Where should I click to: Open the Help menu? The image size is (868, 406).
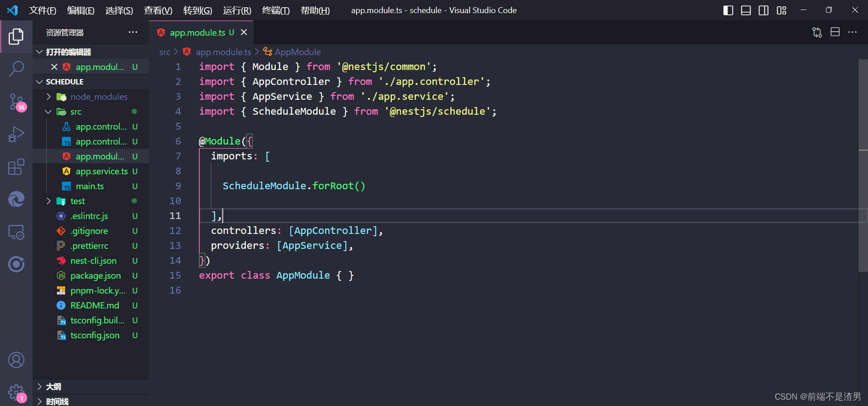coord(315,10)
